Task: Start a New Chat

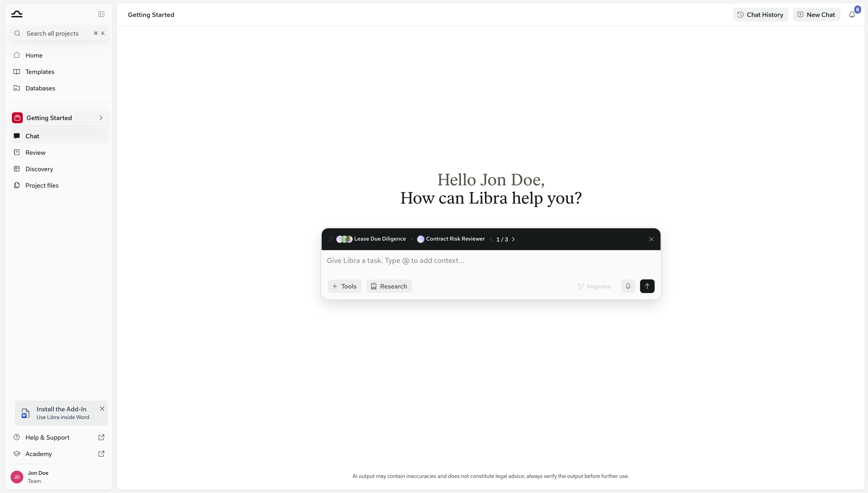Action: click(x=817, y=15)
